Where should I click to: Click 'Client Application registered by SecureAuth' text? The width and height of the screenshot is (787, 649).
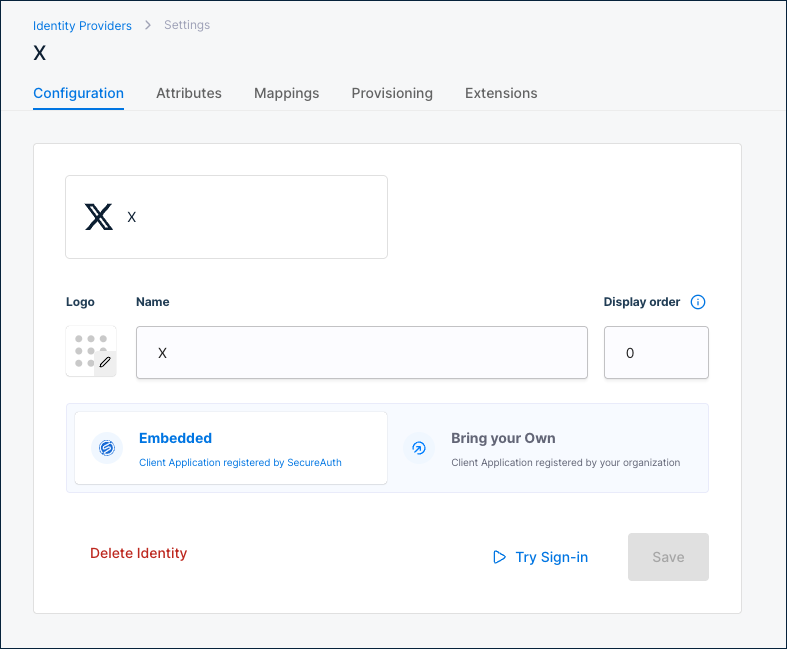click(240, 462)
